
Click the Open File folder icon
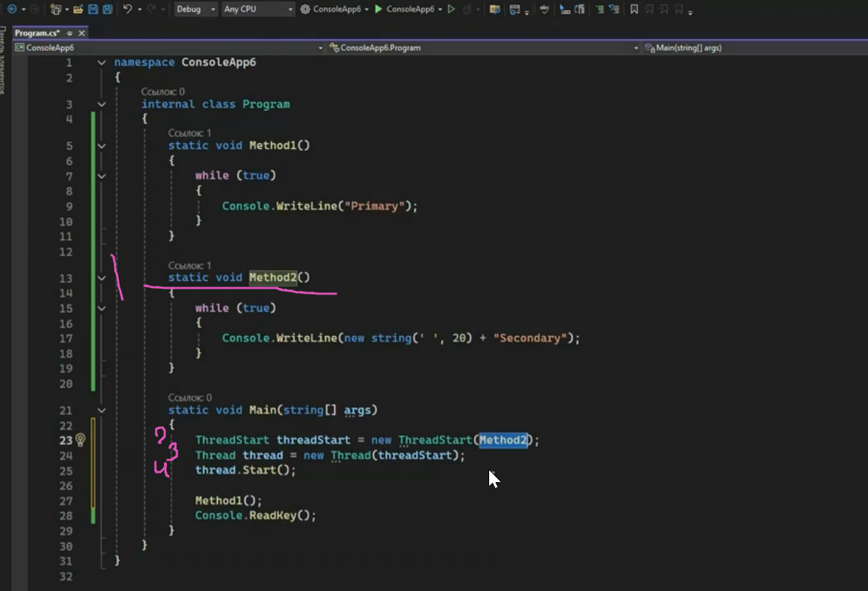[x=78, y=9]
